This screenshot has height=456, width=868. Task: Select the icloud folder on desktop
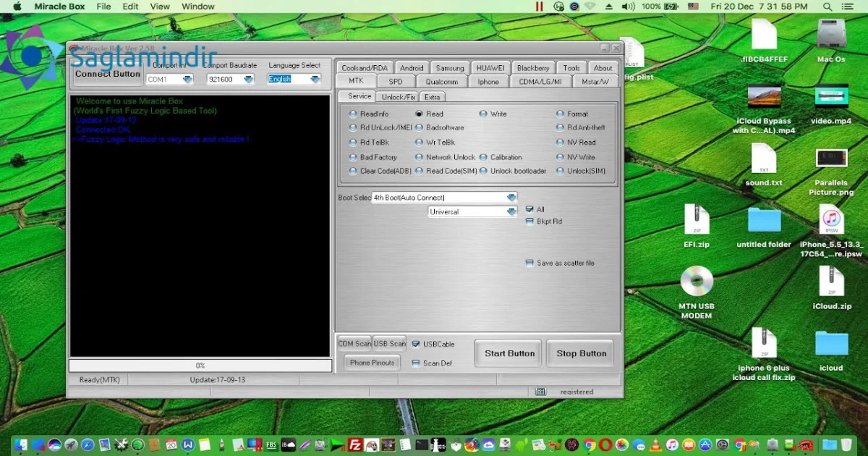[831, 344]
